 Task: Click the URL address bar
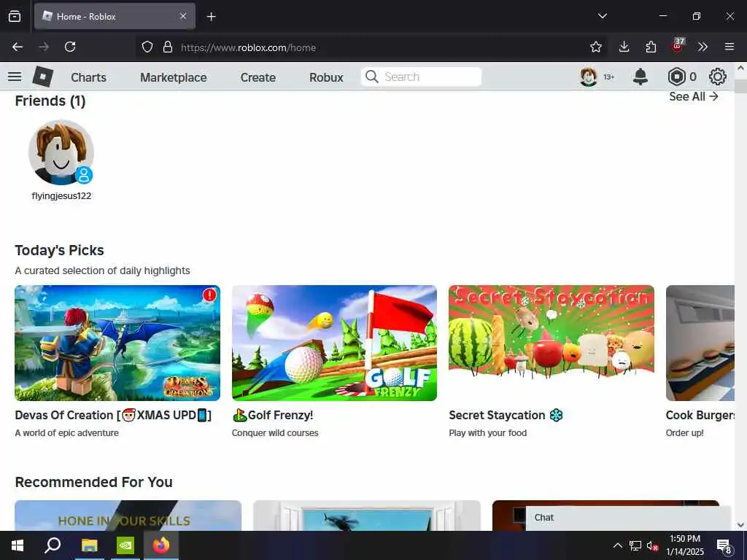(371, 47)
